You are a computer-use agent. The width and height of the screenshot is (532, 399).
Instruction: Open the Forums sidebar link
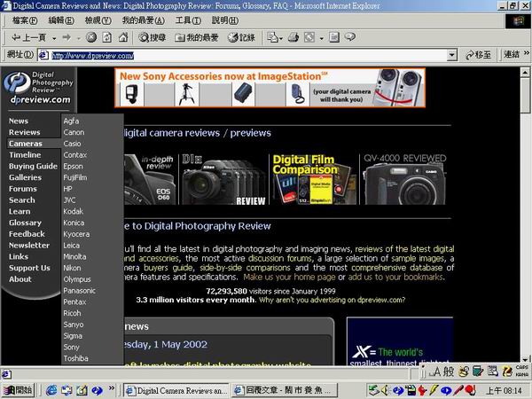[x=23, y=189]
